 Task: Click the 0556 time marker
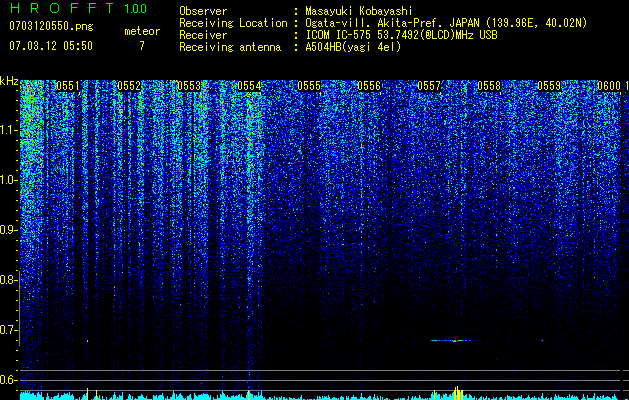[369, 86]
